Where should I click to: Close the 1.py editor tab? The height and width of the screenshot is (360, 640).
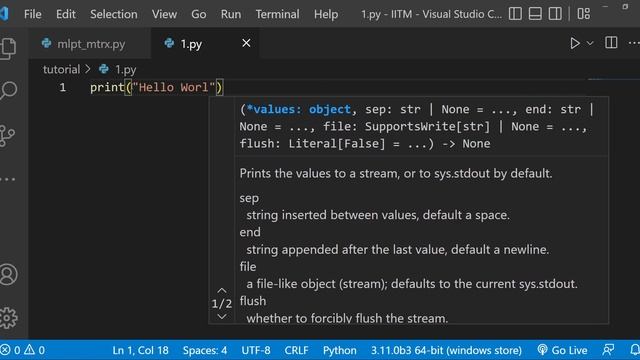[x=246, y=43]
